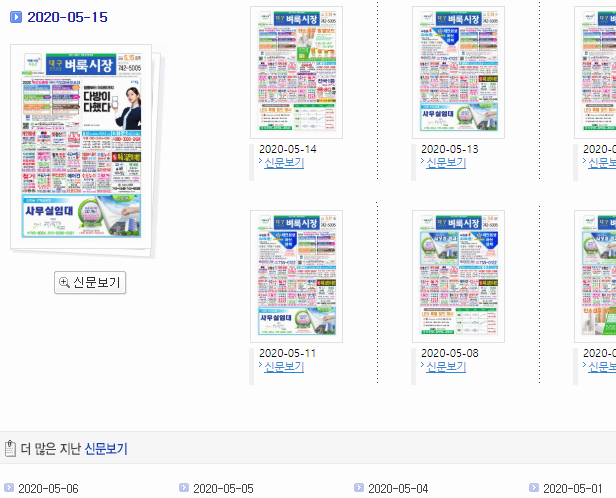The width and height of the screenshot is (616, 498).
Task: Open the 2020-05-05 archive entry
Action: pyautogui.click(x=224, y=489)
